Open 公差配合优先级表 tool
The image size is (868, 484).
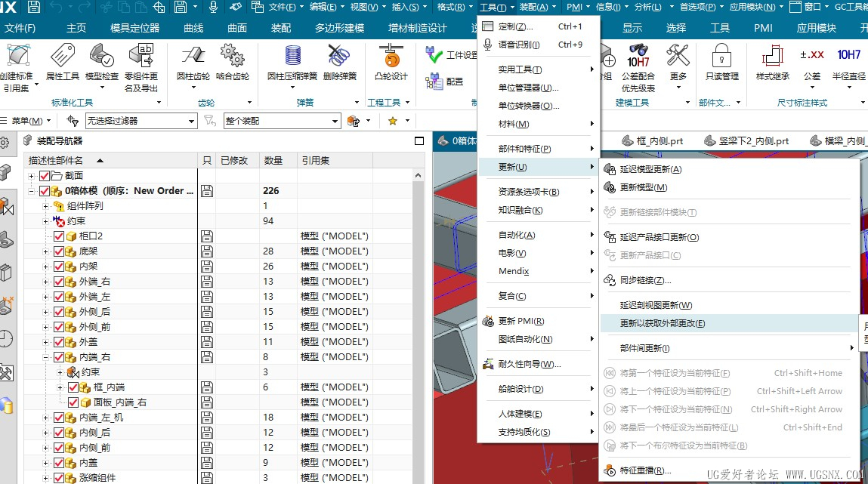[638, 67]
